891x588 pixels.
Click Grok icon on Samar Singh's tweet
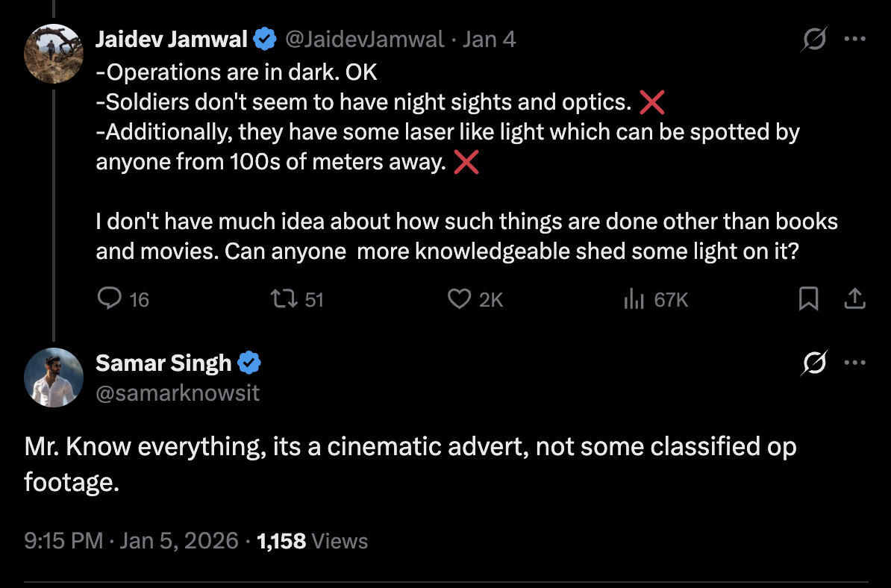tap(814, 363)
